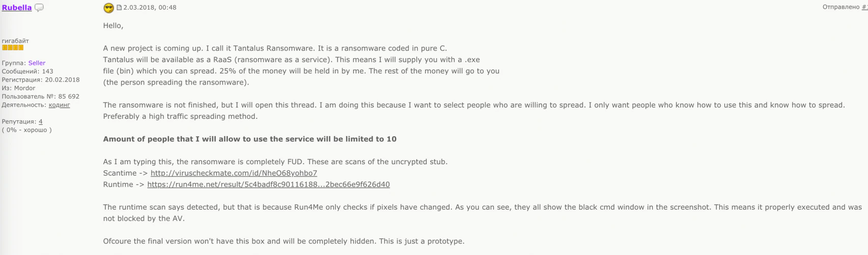Viewport: 868px width, 255px height.
Task: Open the кодинг activity link
Action: point(59,105)
